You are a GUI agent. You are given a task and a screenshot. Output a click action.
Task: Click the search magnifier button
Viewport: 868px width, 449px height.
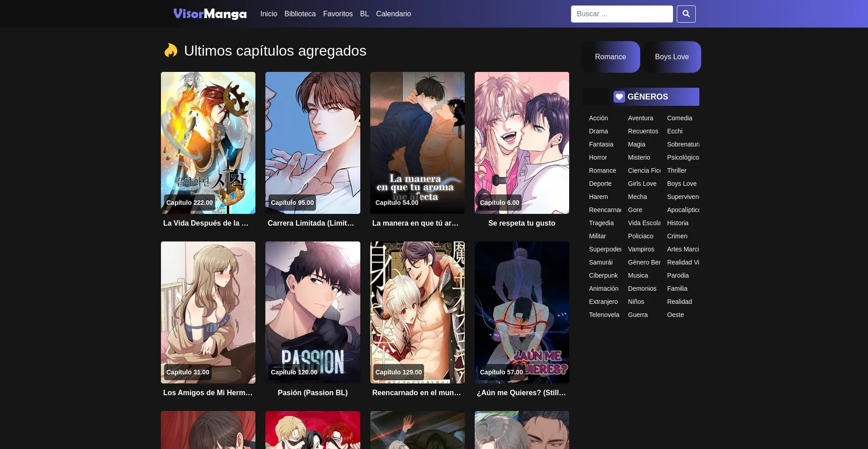click(686, 14)
